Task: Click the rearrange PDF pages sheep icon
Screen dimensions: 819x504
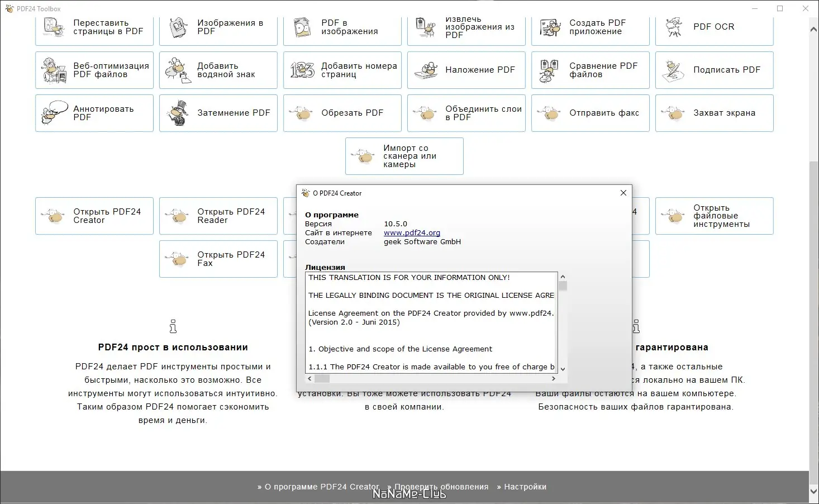Action: pyautogui.click(x=54, y=27)
